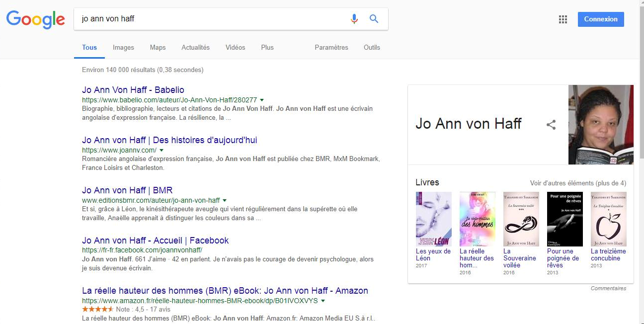Open the Accueil Facebook result

(156, 241)
